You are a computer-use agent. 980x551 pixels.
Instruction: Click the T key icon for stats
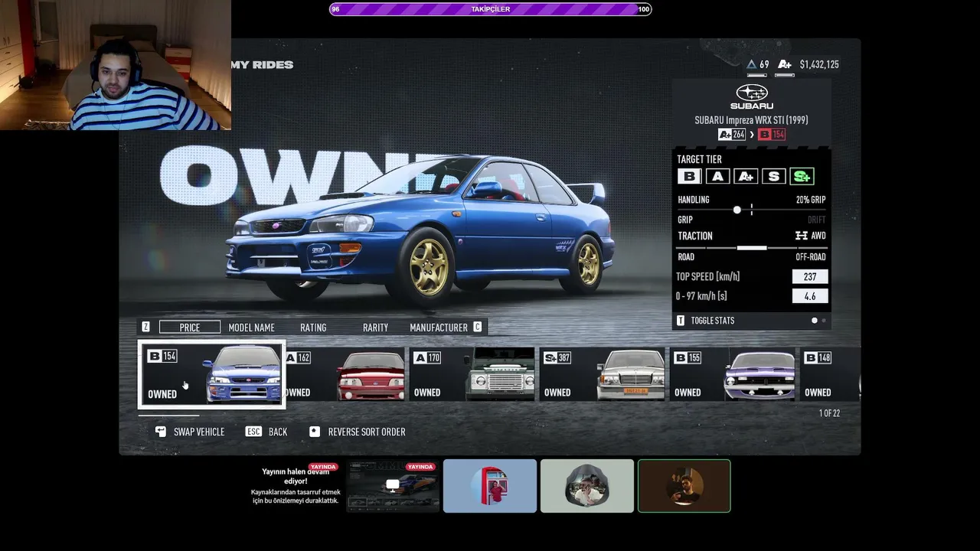pos(681,321)
